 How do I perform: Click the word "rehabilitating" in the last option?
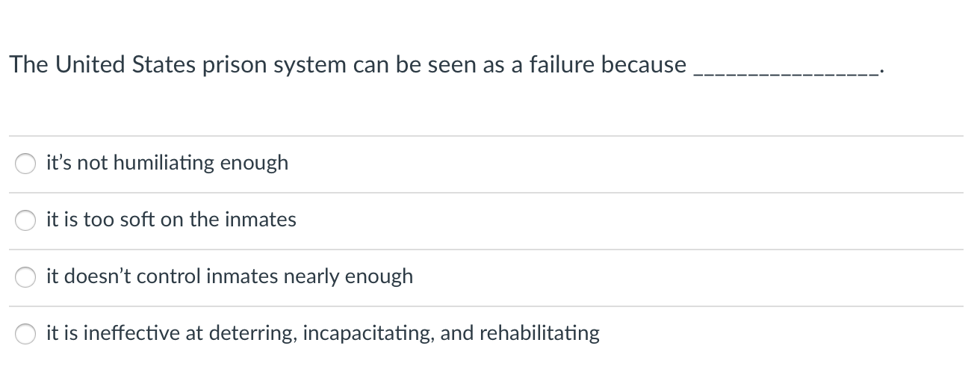(539, 333)
